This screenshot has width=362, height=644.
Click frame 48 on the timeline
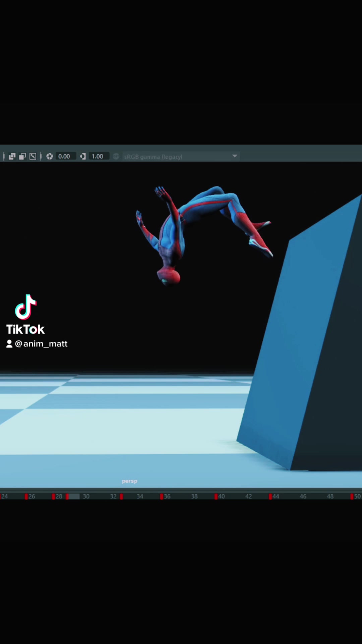coord(330,496)
